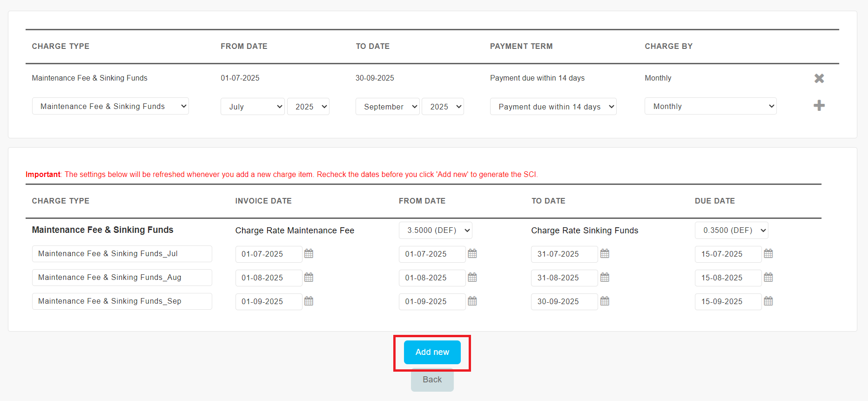
Task: Expand the Charge Type dropdown
Action: 110,106
